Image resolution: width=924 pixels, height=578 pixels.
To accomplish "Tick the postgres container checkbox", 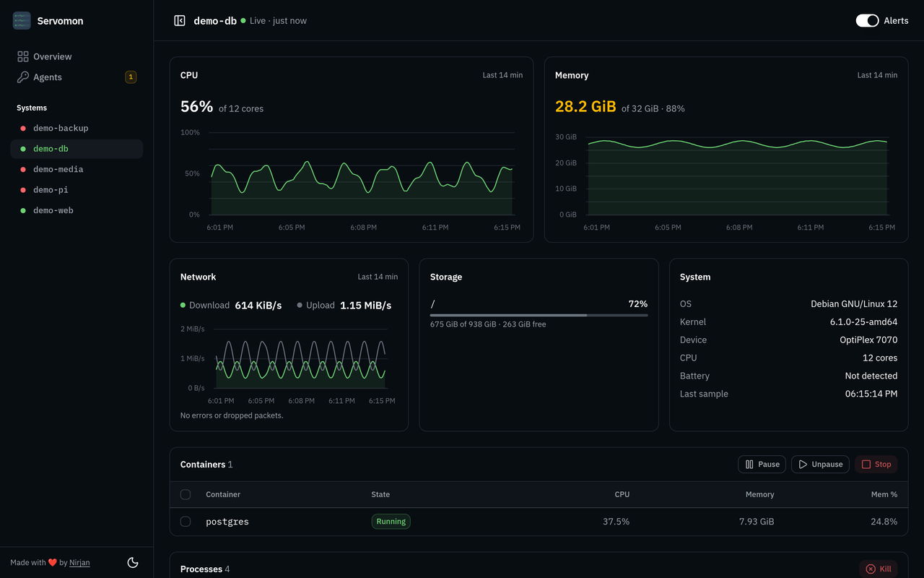I will coord(186,522).
